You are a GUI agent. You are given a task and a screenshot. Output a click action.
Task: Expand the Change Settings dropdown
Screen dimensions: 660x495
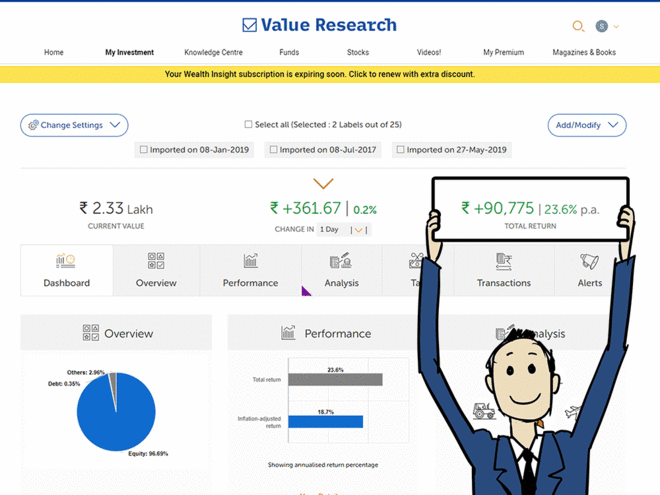pos(74,125)
